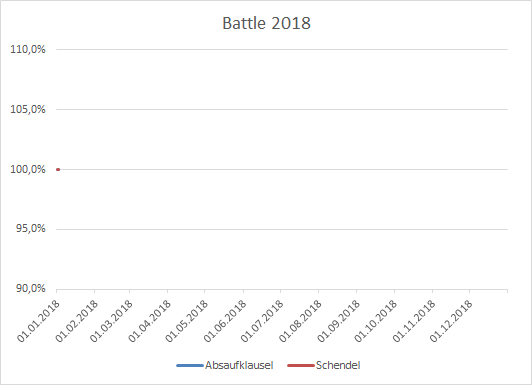Select the 90,0% vertical axis label

31,289
